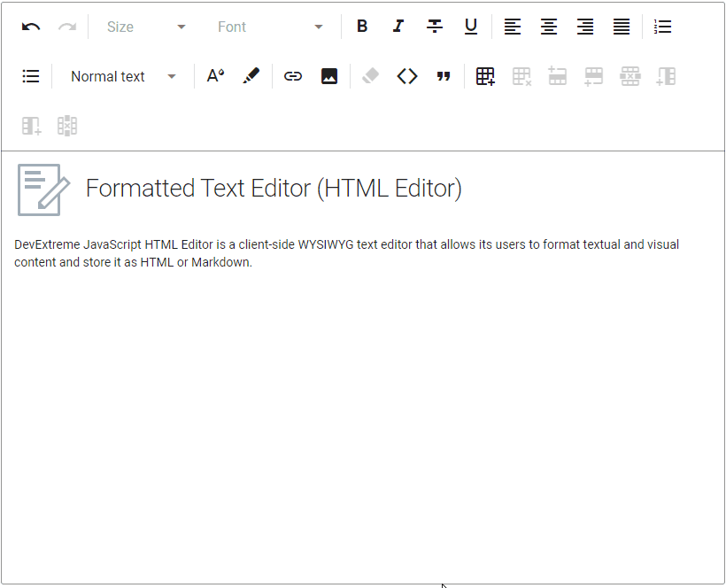Screen dimensions: 726x588
Task: Insert a blockquote
Action: pyautogui.click(x=444, y=76)
